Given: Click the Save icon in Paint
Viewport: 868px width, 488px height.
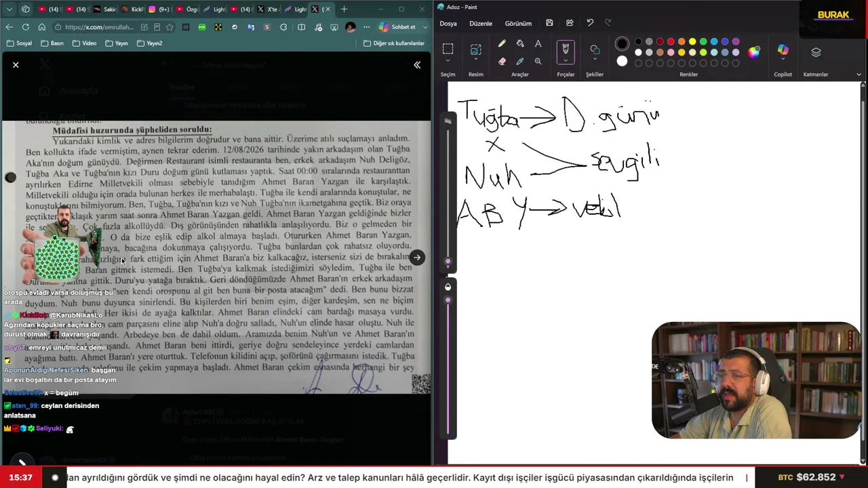Looking at the screenshot, I should pyautogui.click(x=549, y=23).
